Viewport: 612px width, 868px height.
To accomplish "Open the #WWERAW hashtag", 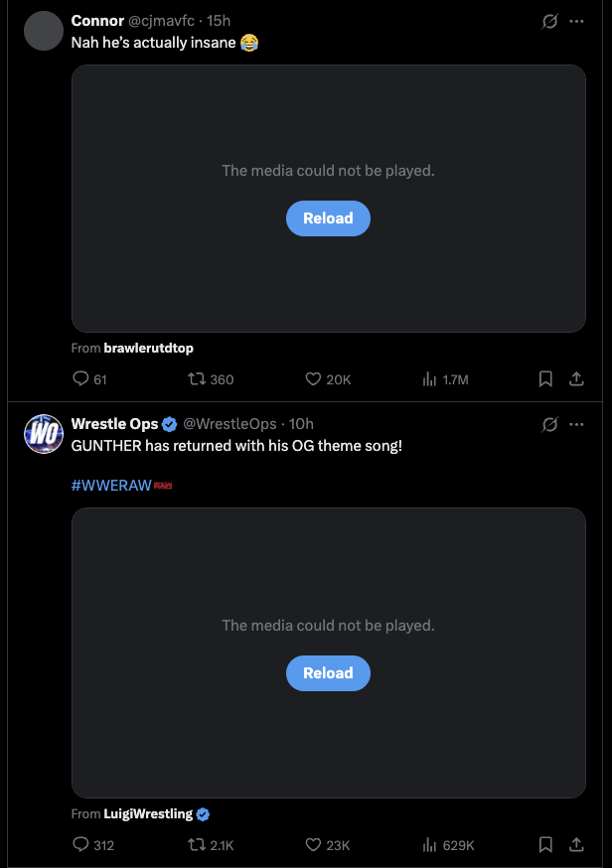I will pyautogui.click(x=109, y=485).
